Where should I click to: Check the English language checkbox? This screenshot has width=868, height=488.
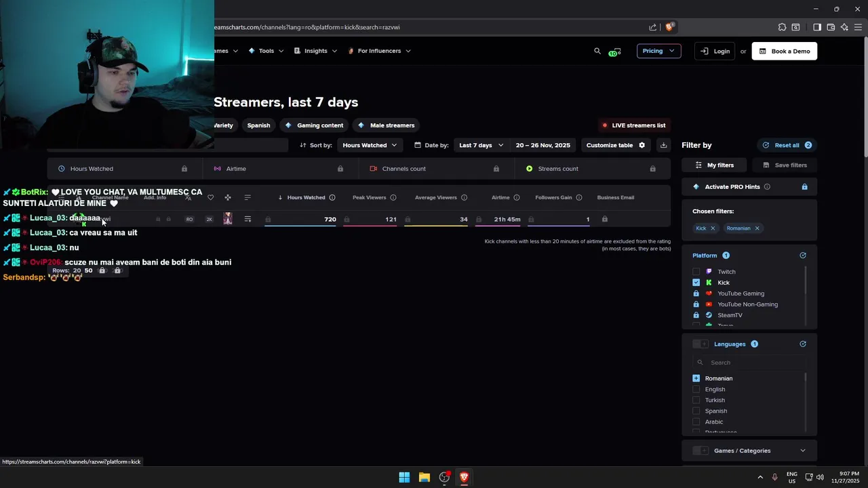pyautogui.click(x=696, y=389)
